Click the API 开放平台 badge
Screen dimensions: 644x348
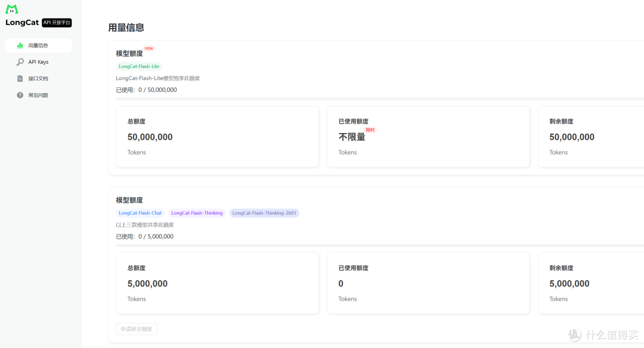coord(57,23)
